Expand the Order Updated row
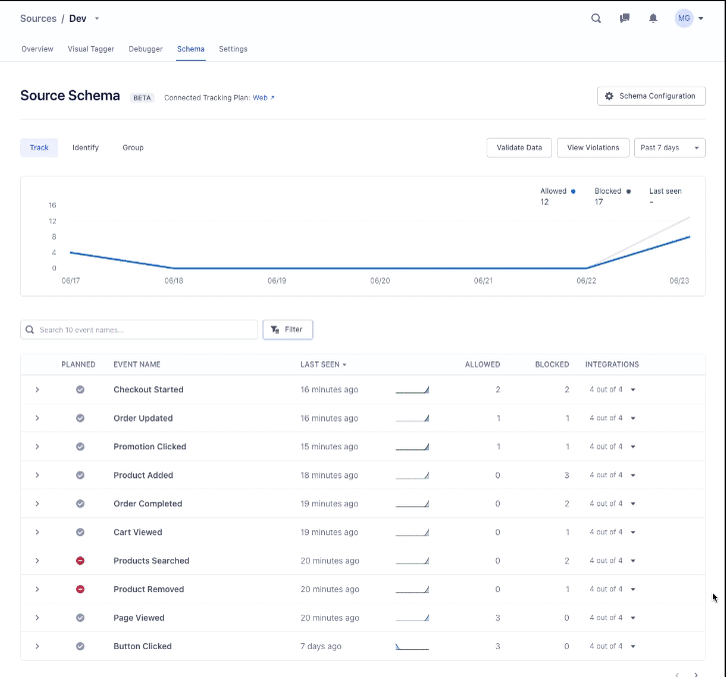This screenshot has width=726, height=677. tap(37, 418)
